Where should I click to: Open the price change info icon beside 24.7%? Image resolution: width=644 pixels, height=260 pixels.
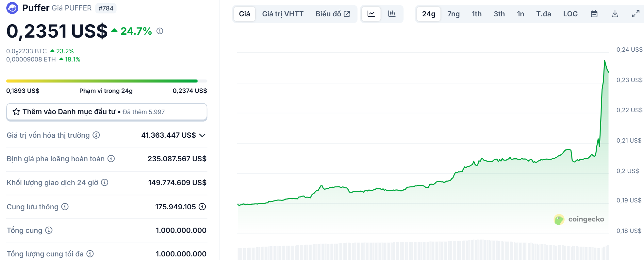[x=160, y=31]
